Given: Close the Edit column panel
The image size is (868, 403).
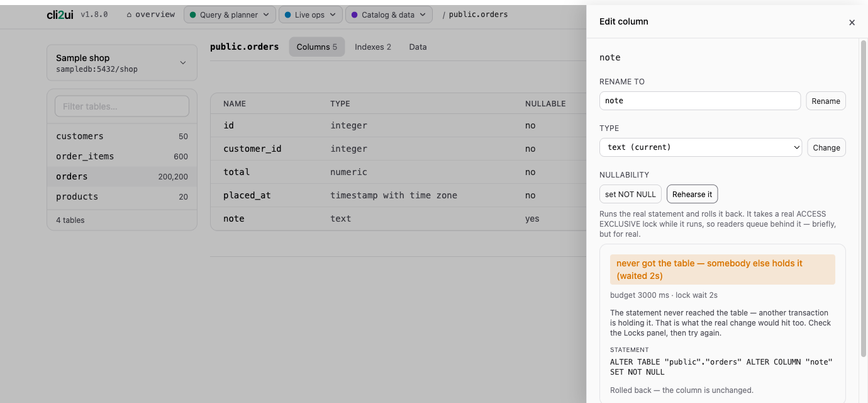Looking at the screenshot, I should pos(852,23).
